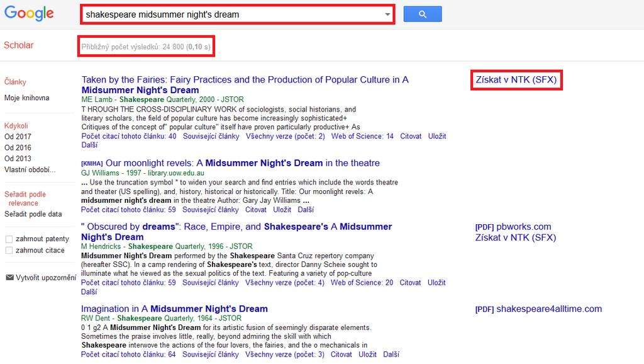Expand Další under M Hendricks result
Viewport: 644px width, 364px height.
89,292
